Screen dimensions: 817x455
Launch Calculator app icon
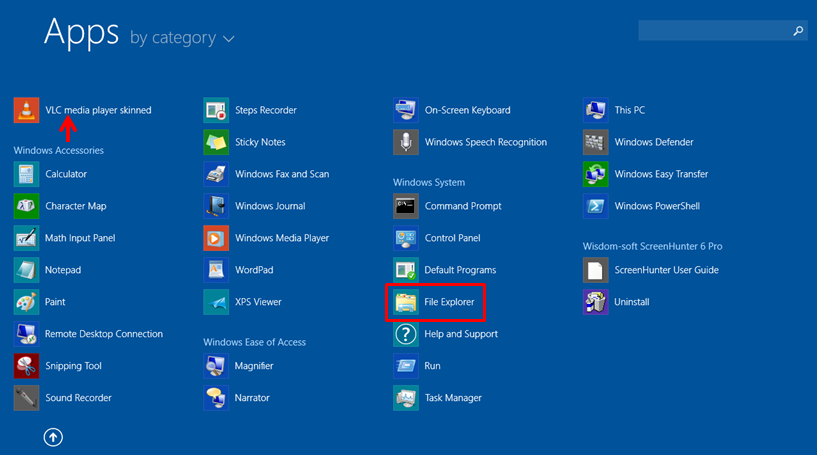point(26,174)
